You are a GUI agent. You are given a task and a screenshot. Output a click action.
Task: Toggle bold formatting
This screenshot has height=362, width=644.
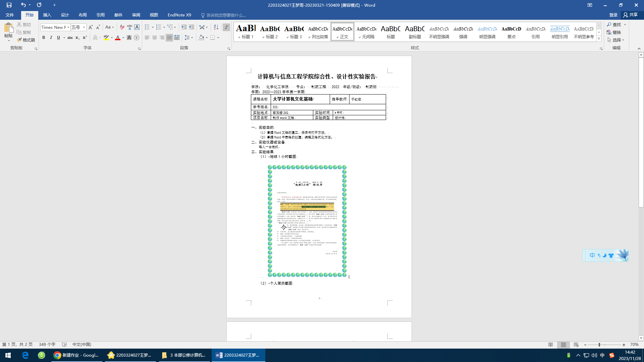coord(44,38)
